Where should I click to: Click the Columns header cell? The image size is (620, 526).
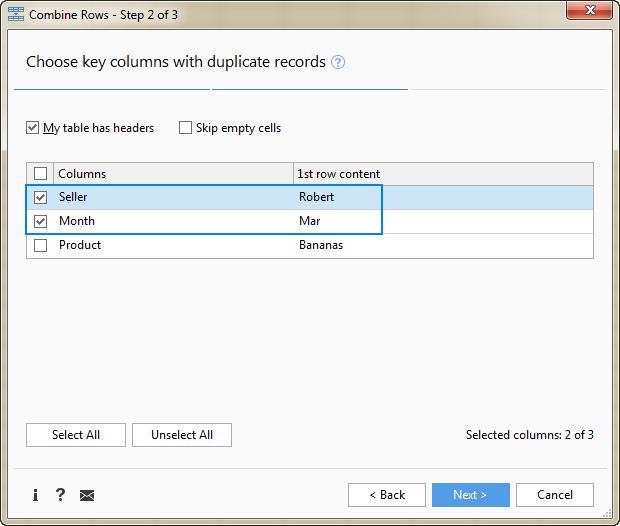click(174, 174)
